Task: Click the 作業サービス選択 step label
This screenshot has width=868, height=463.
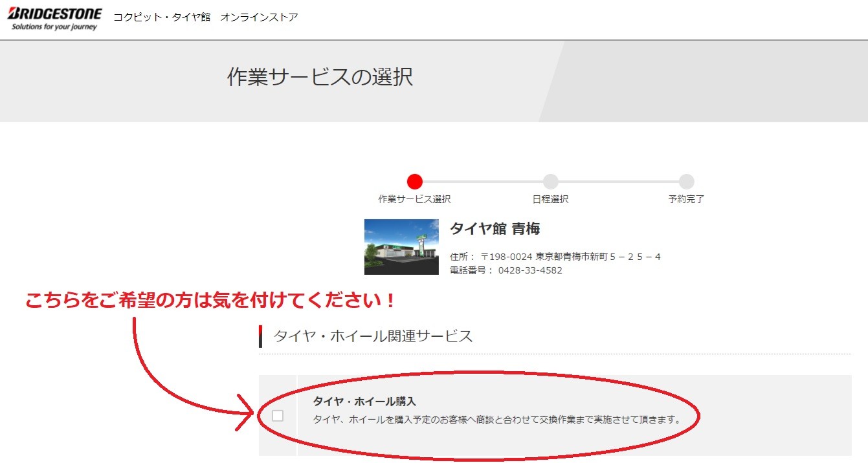Action: (x=415, y=199)
